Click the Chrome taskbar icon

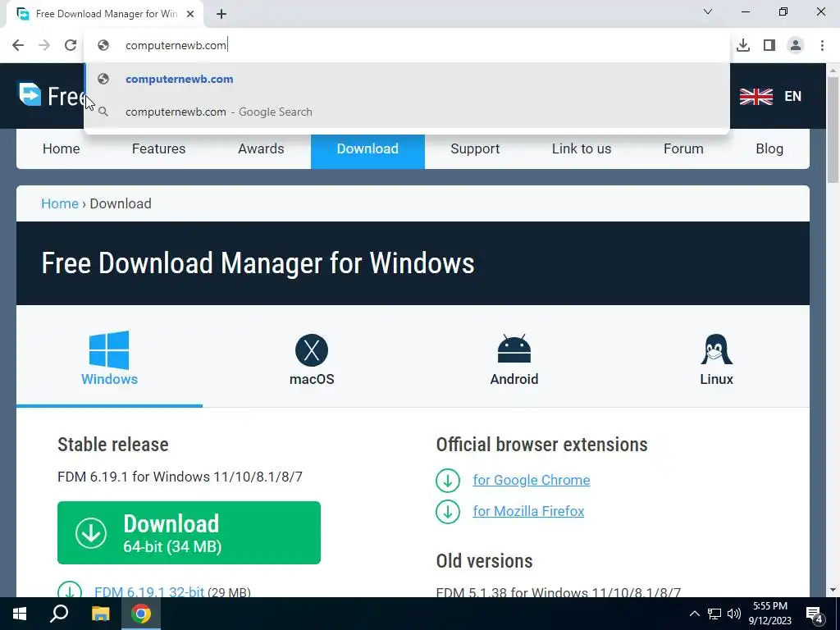(141, 614)
